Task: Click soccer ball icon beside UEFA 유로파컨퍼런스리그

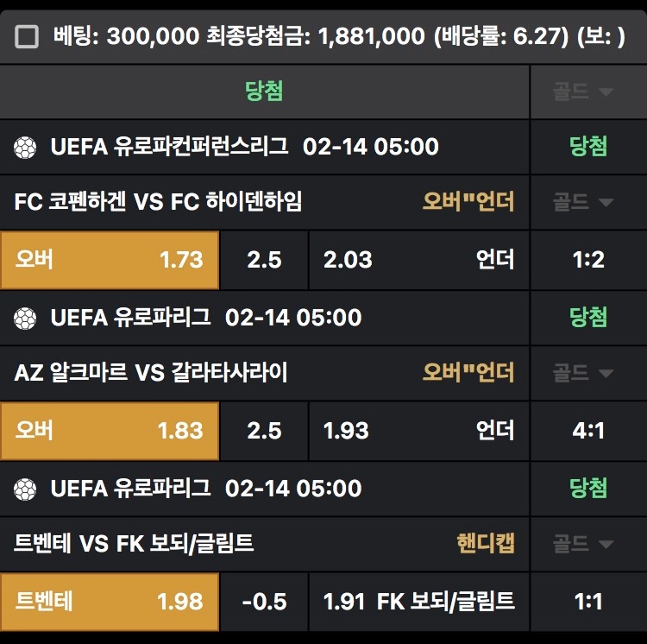Action: 25,148
